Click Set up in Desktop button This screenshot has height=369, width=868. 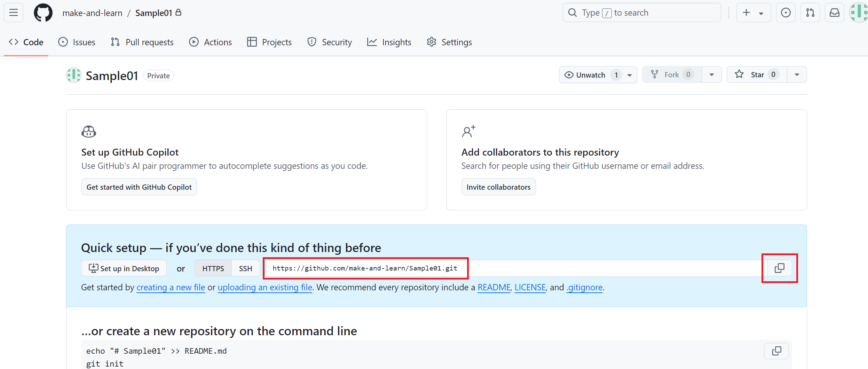point(124,268)
